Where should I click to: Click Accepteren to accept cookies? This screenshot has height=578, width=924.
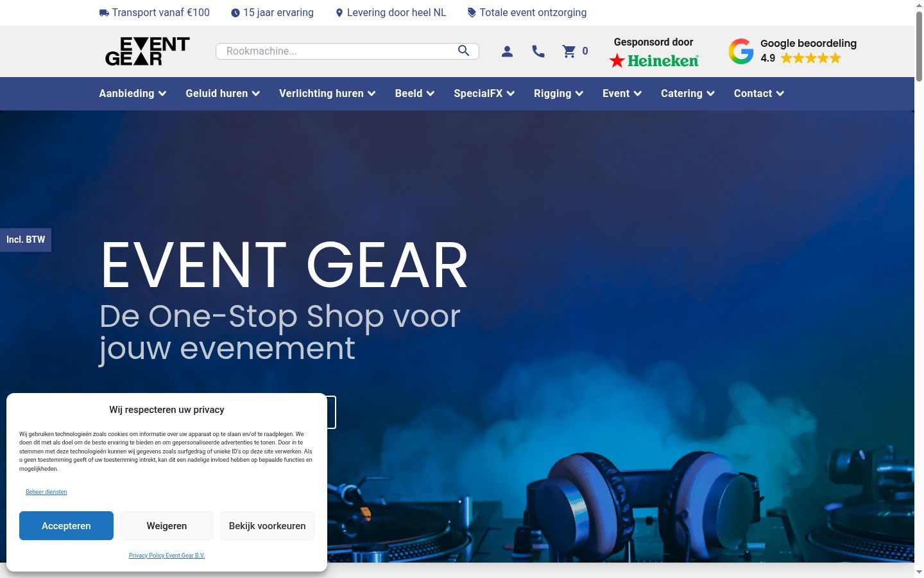tap(66, 526)
